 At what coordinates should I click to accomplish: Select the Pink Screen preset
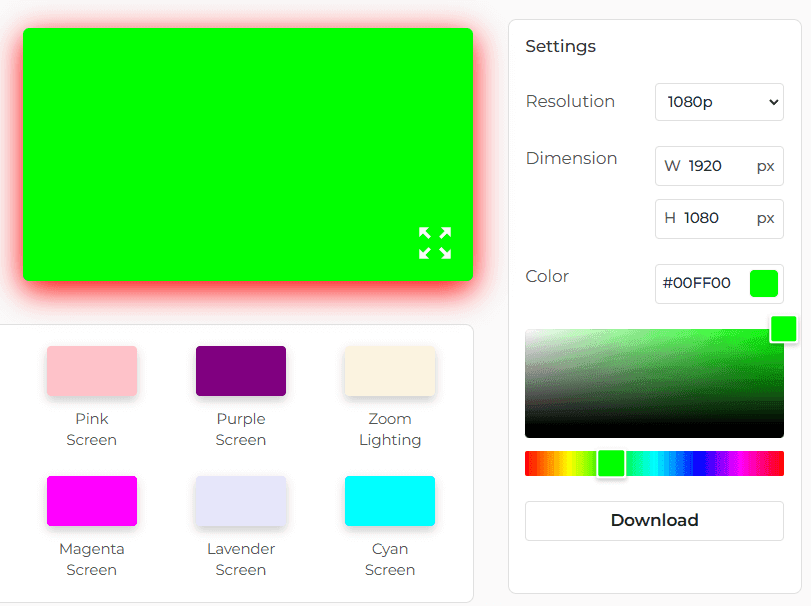[91, 371]
